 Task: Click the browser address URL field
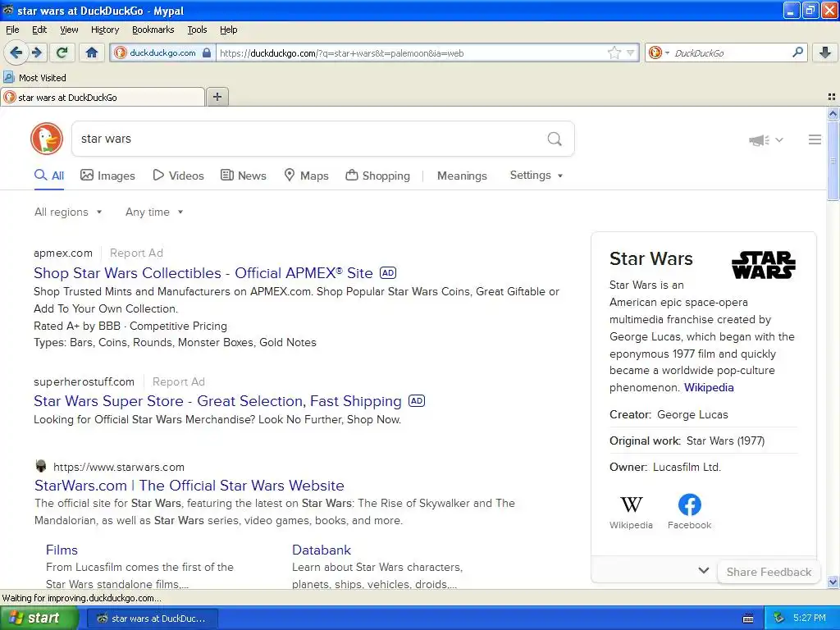click(412, 53)
